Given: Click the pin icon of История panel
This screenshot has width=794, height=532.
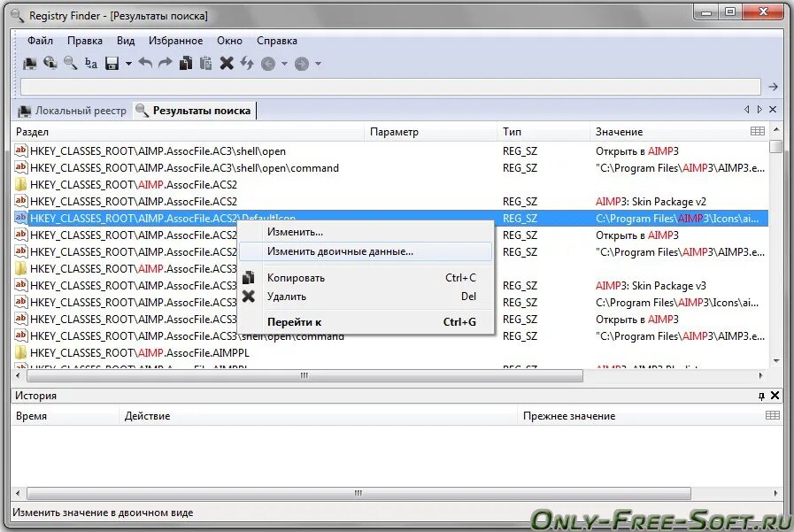Looking at the screenshot, I should pos(761,396).
